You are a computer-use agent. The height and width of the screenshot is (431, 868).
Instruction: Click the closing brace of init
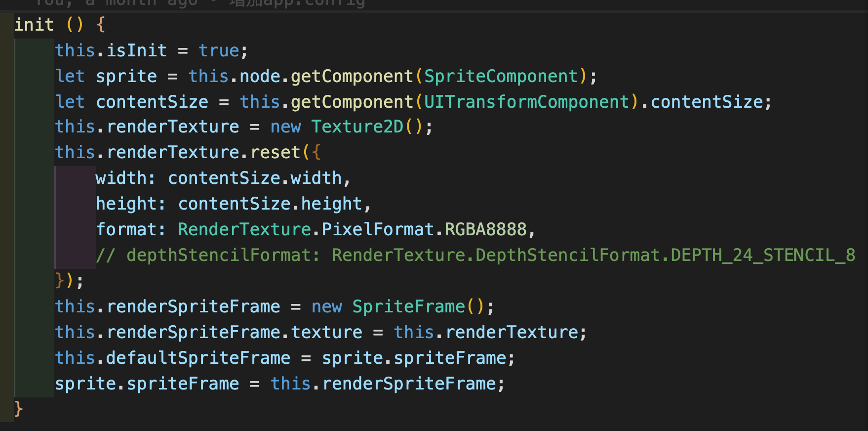(18, 409)
